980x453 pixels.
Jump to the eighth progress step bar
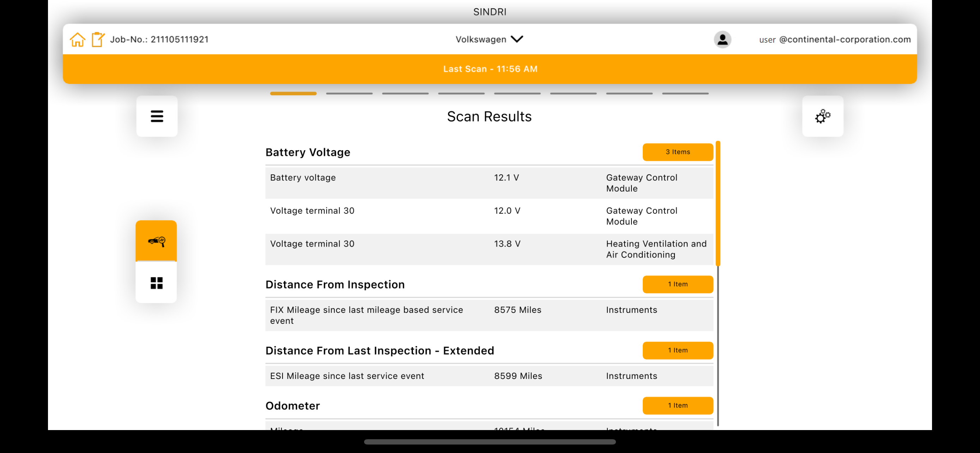685,93
